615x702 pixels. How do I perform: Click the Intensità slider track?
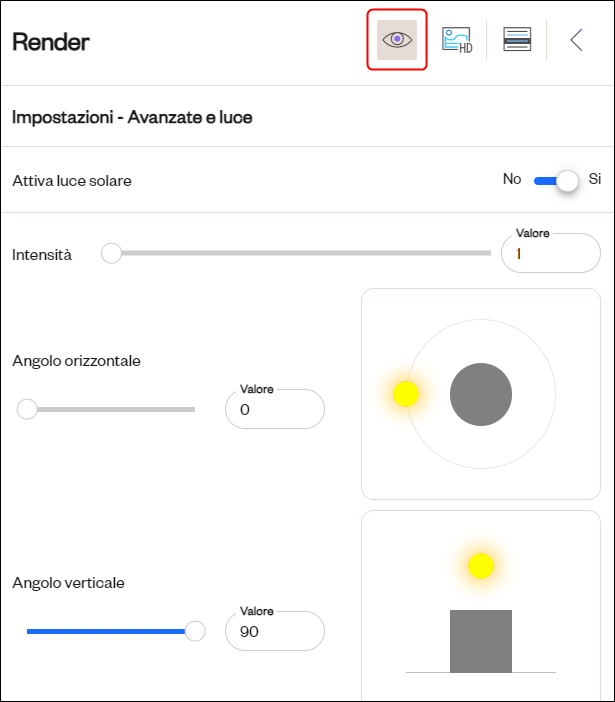(296, 253)
